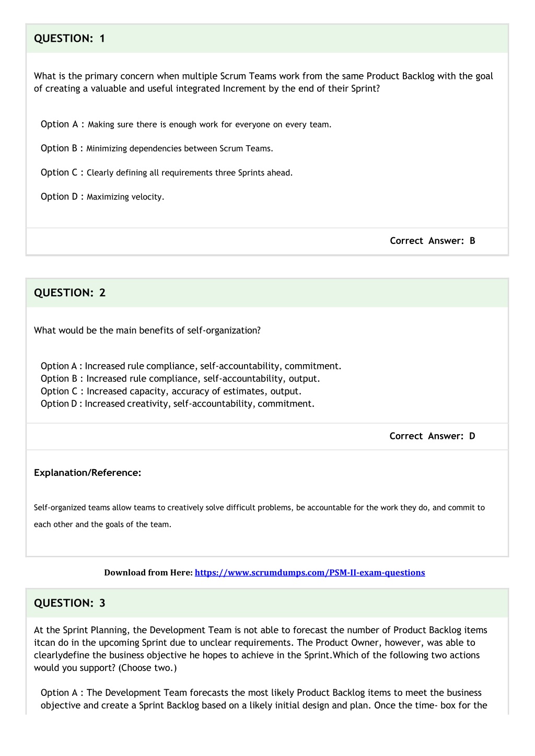Open the scrumdumps PSM-II exam questions link

[x=310, y=573]
